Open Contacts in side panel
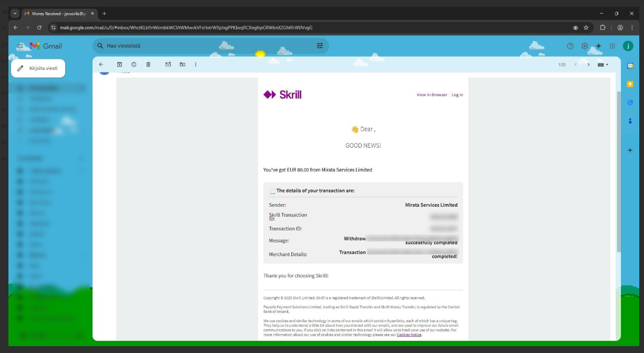 pos(630,121)
